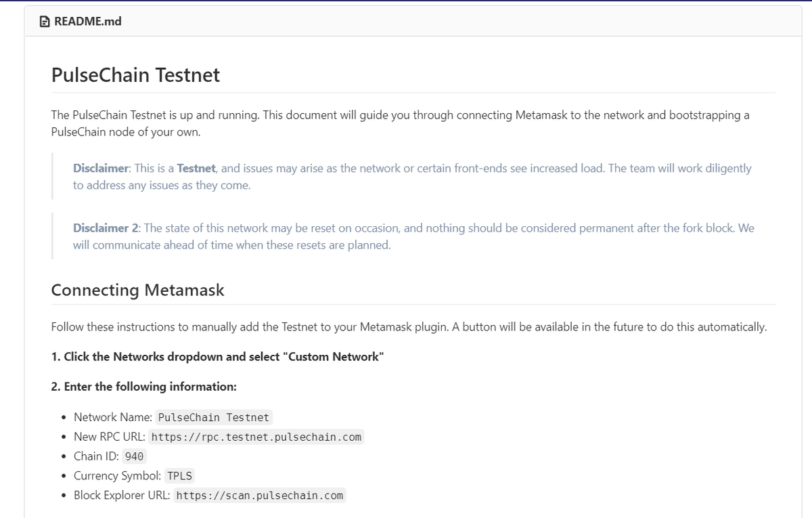
Task: Click the TPLS currency symbol value
Action: click(179, 476)
